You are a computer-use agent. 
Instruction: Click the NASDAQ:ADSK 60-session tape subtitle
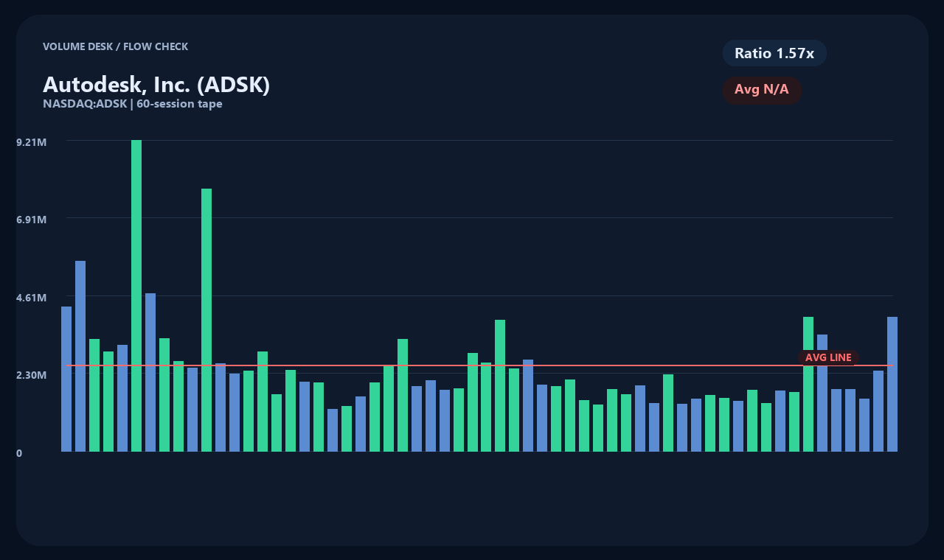133,104
